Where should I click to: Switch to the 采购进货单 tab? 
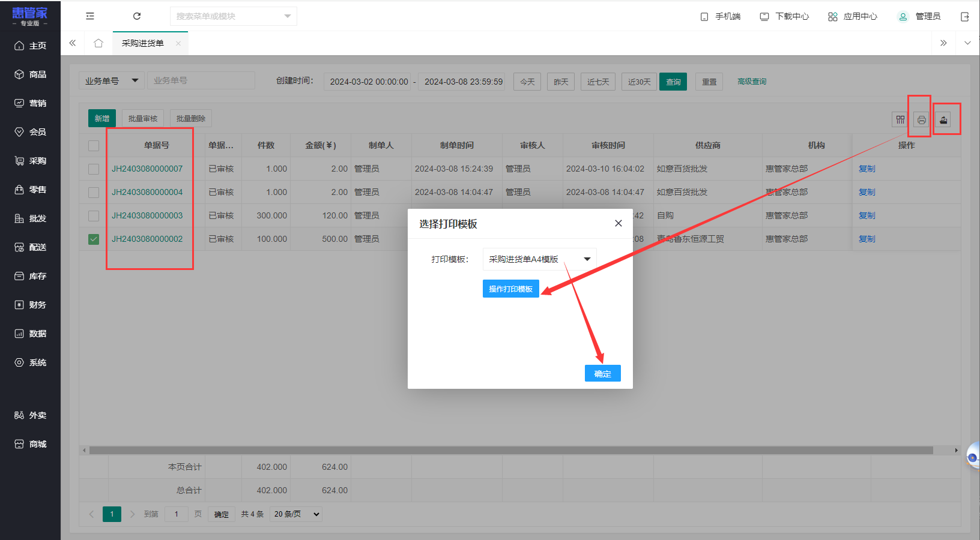[x=143, y=43]
